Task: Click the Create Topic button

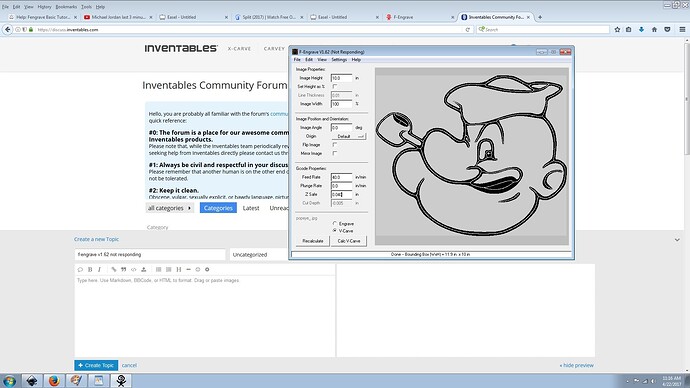Action: tap(96, 365)
